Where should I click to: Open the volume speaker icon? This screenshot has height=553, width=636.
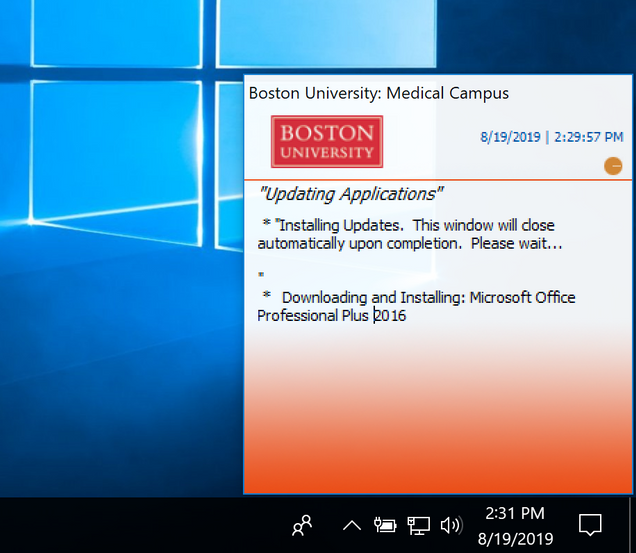pos(451,525)
